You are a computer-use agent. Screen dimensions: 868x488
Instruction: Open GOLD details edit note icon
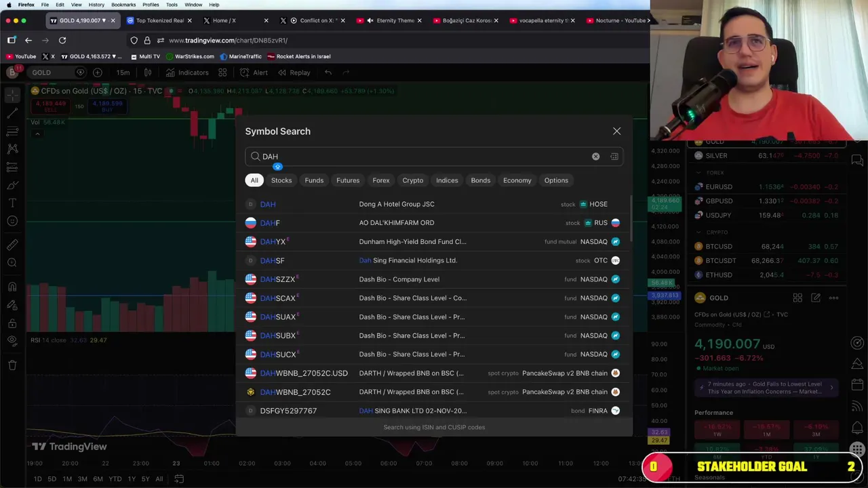pyautogui.click(x=816, y=298)
